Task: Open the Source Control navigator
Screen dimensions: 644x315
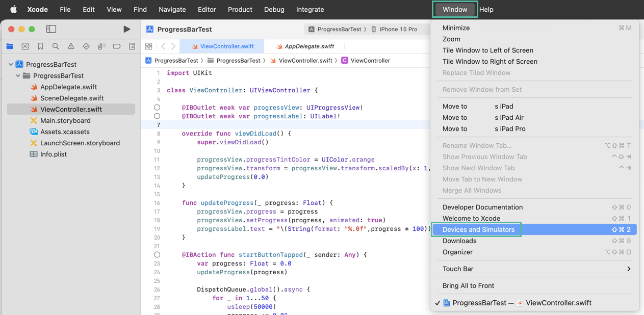Action: (25, 46)
